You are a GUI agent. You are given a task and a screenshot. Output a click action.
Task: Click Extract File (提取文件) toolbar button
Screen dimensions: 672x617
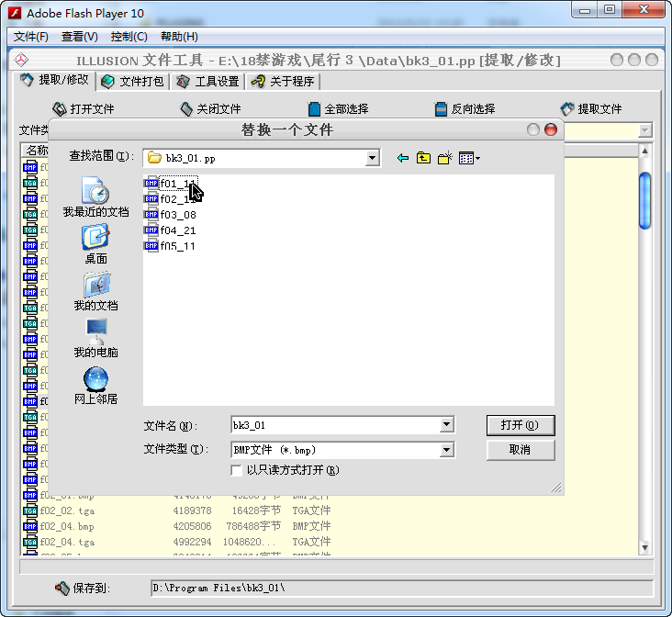591,109
